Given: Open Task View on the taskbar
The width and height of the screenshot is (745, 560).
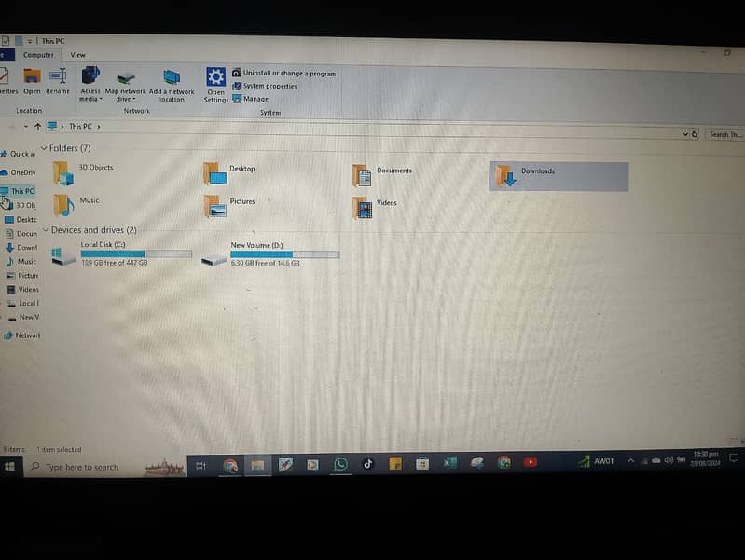Looking at the screenshot, I should pyautogui.click(x=201, y=466).
